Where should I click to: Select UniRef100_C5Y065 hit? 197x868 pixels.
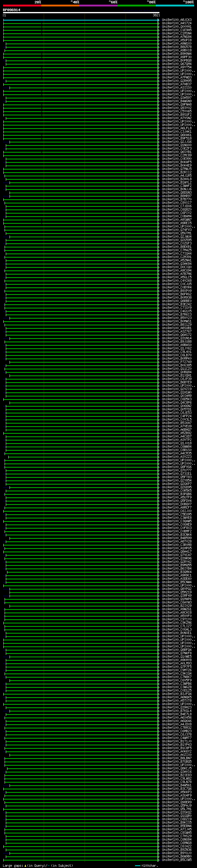(x=177, y=111)
